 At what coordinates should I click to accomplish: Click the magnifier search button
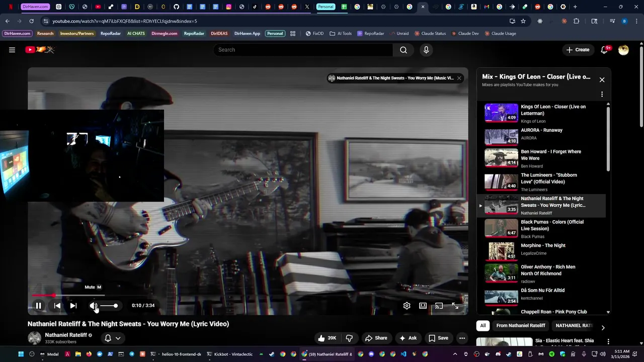[404, 50]
